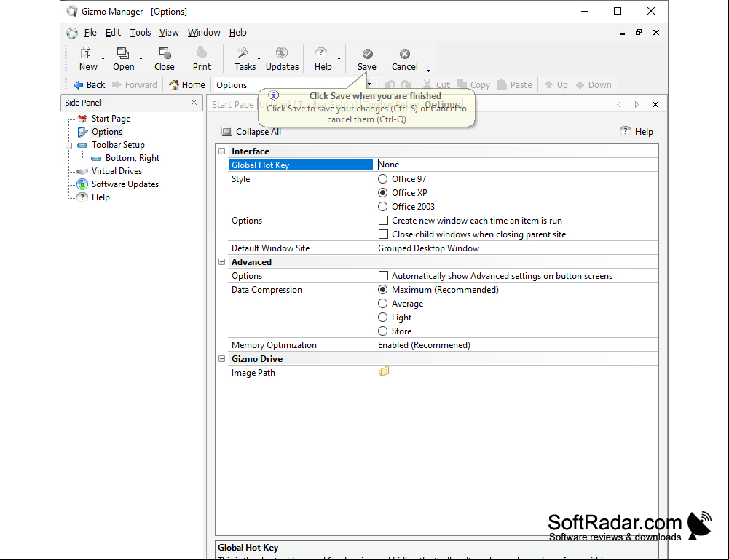Switch to the Start Page tab
729x560 pixels.
[x=232, y=105]
